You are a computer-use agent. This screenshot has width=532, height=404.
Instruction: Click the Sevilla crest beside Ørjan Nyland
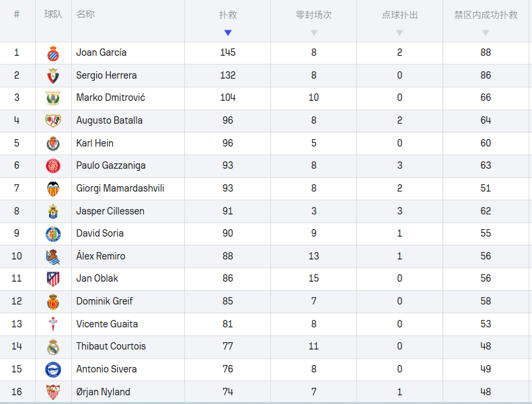[53, 392]
